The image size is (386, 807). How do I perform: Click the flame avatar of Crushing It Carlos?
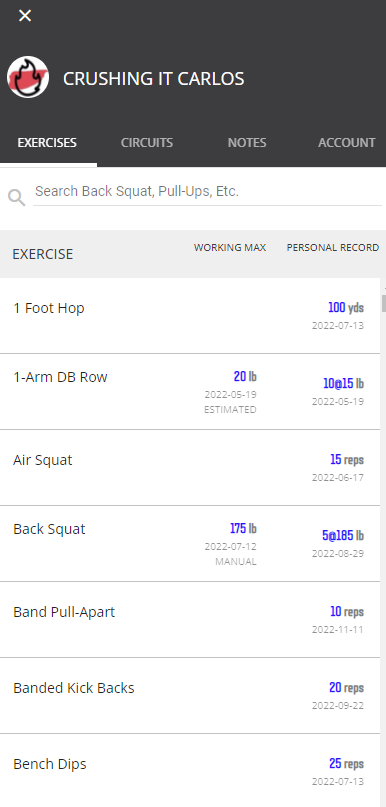click(28, 77)
